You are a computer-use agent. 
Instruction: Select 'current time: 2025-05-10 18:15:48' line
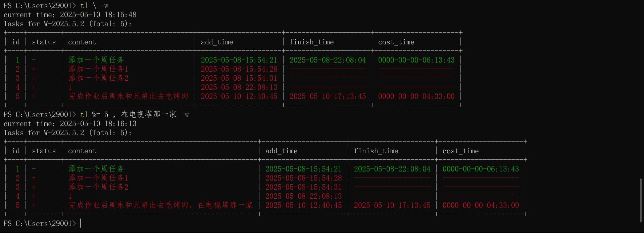pos(70,15)
